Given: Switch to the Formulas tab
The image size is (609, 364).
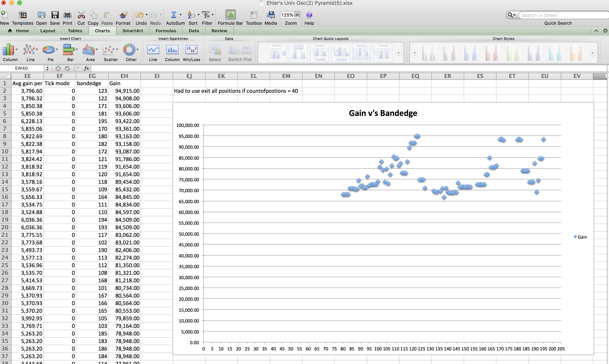Looking at the screenshot, I should coord(166,31).
